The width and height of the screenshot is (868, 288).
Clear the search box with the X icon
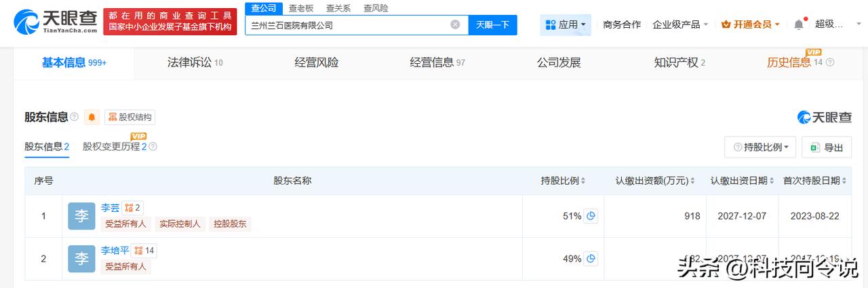click(455, 24)
